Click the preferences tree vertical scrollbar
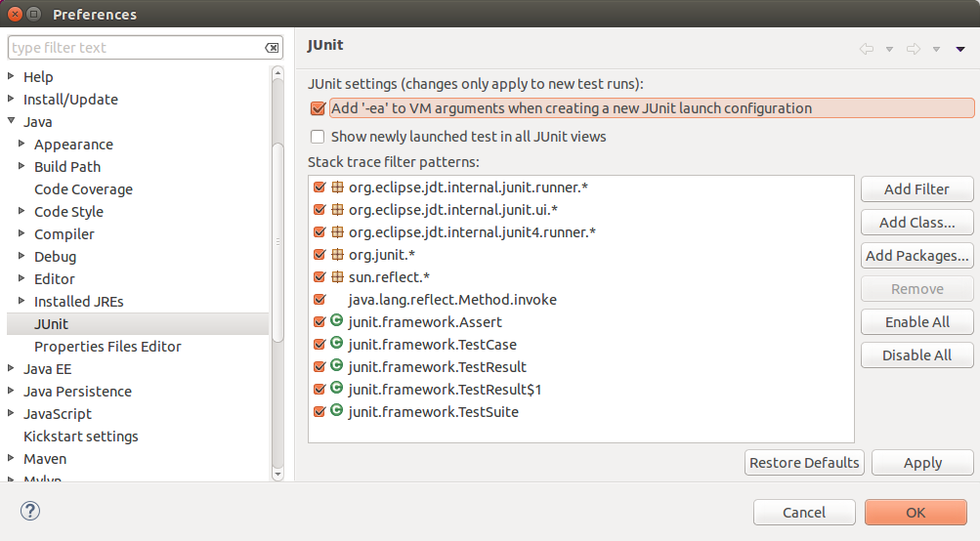Image resolution: width=980 pixels, height=541 pixels. pos(277,244)
